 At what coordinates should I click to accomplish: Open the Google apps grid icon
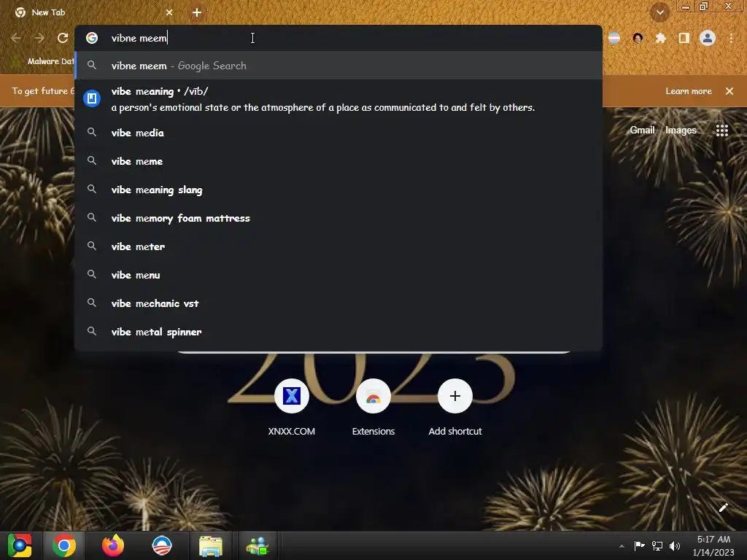coord(721,131)
